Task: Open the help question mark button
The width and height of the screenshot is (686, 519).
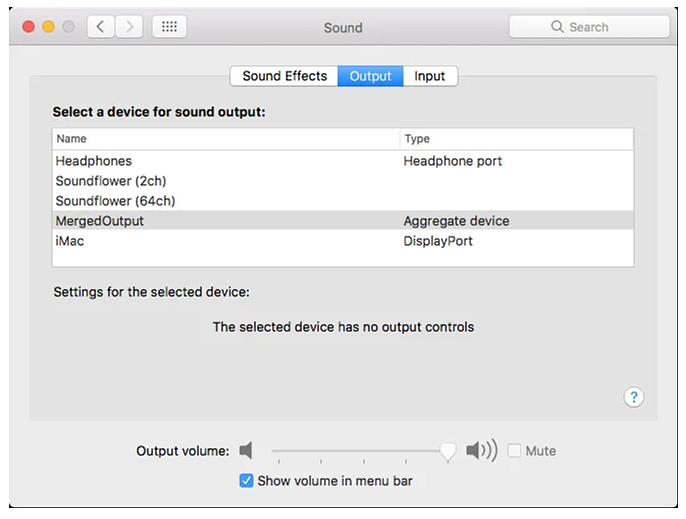Action: coord(633,397)
